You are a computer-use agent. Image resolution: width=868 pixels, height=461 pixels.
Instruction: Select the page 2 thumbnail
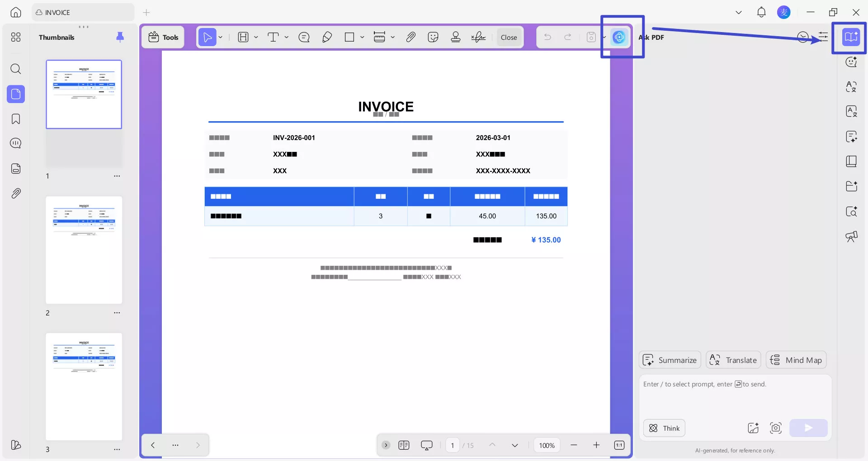[x=84, y=250]
